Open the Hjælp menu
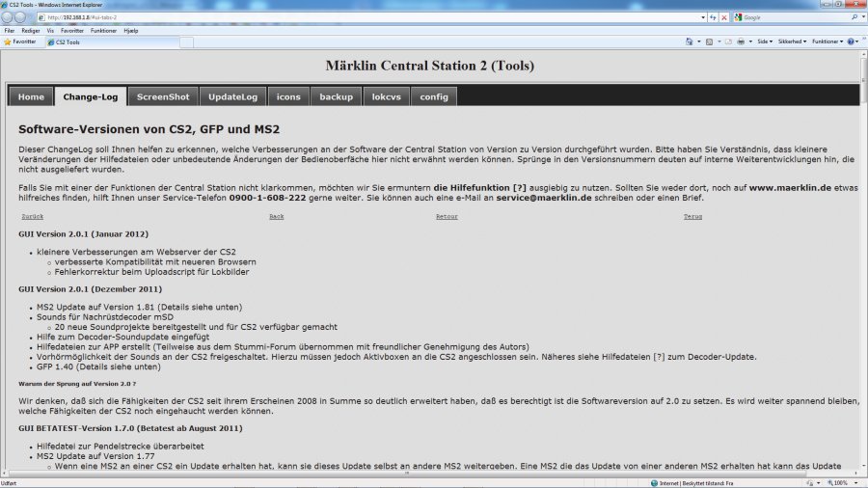868x488 pixels. 131,31
